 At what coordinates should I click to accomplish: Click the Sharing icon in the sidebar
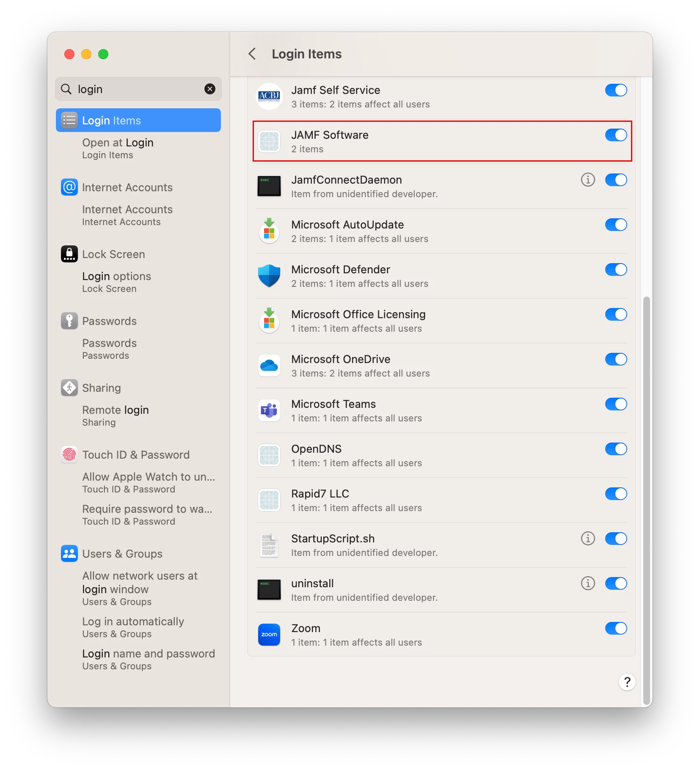(69, 388)
